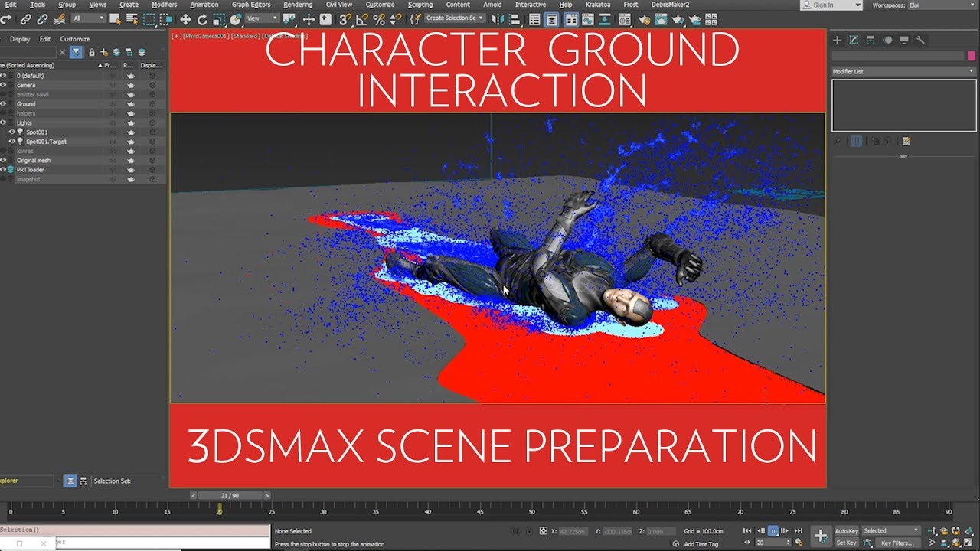Screen dimensions: 980x551
Task: Toggle the Scene Explorer icon in toolbar
Action: [534, 19]
